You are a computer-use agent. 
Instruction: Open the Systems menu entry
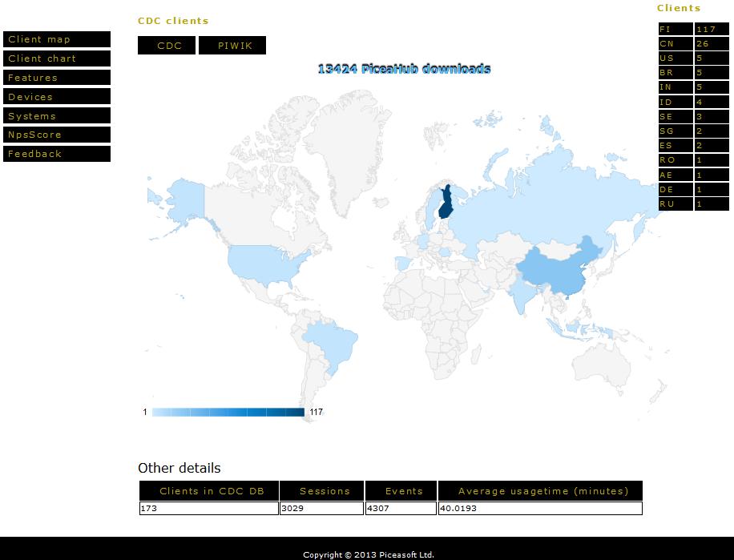(x=57, y=115)
